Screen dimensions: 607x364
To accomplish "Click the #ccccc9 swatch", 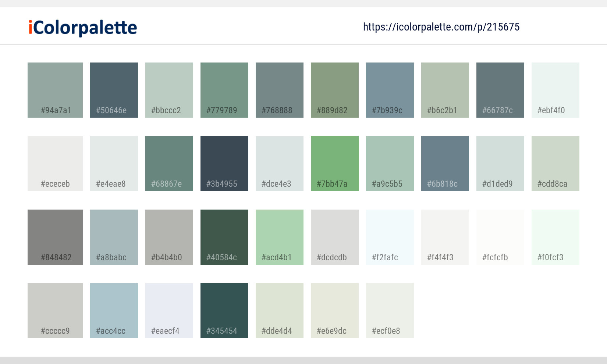I will [55, 310].
